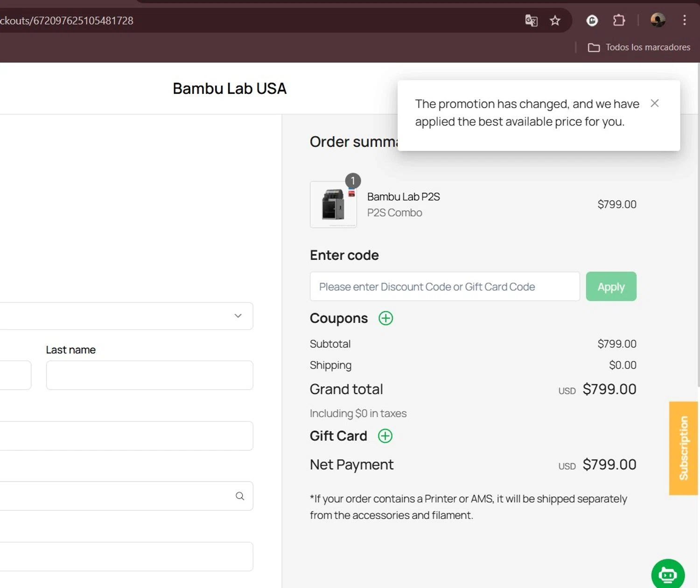
Task: Open the dropdown above Last name
Action: (x=126, y=316)
